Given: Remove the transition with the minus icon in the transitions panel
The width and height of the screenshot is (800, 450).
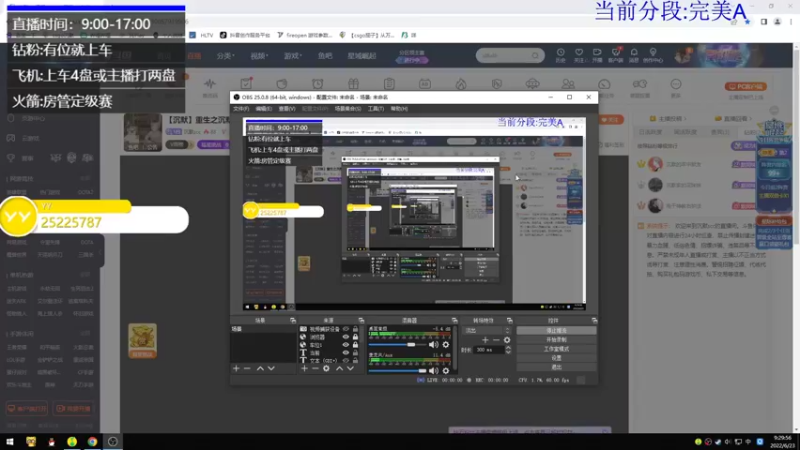Looking at the screenshot, I should [x=496, y=340].
